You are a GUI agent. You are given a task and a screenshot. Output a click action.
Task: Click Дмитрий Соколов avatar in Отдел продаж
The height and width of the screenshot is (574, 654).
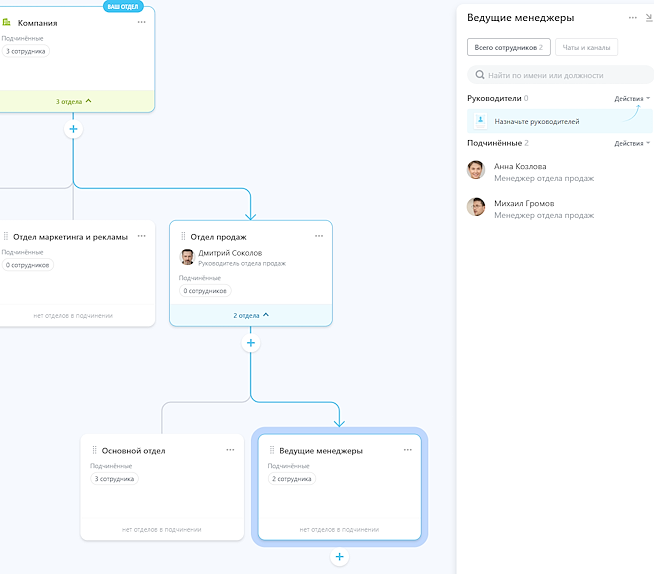pos(187,257)
